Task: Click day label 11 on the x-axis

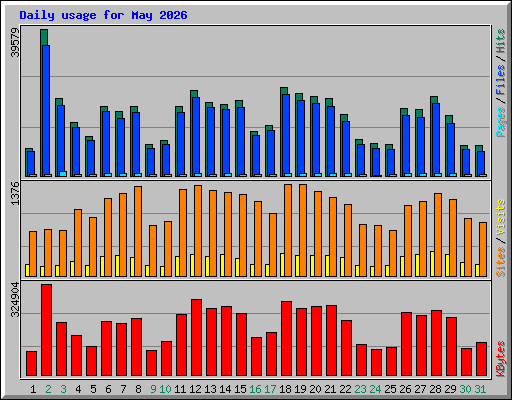Action: pos(180,389)
